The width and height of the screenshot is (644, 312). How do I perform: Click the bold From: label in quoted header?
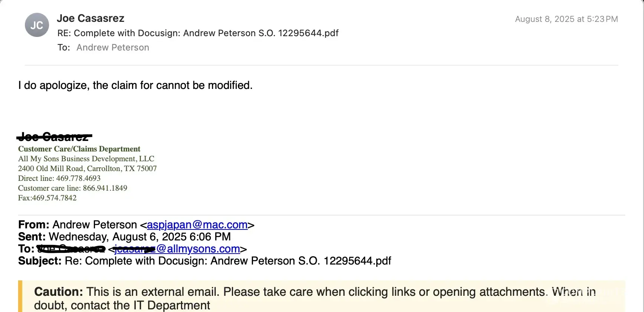click(x=34, y=225)
